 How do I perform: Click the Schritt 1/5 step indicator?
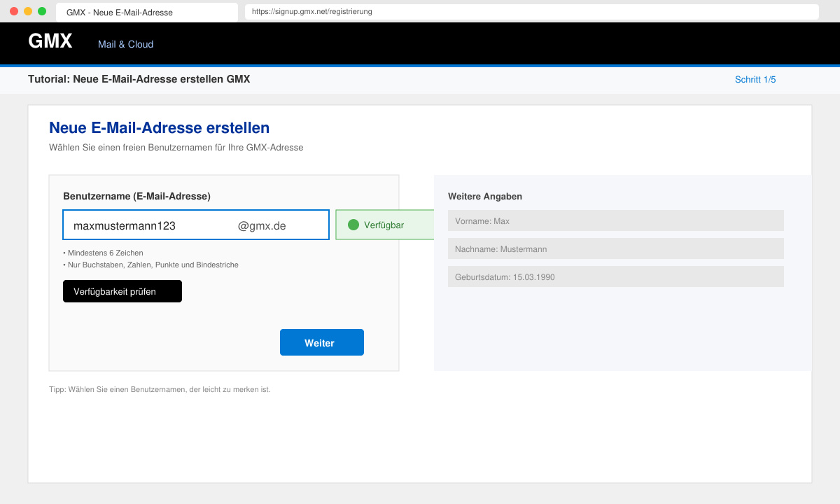tap(755, 80)
